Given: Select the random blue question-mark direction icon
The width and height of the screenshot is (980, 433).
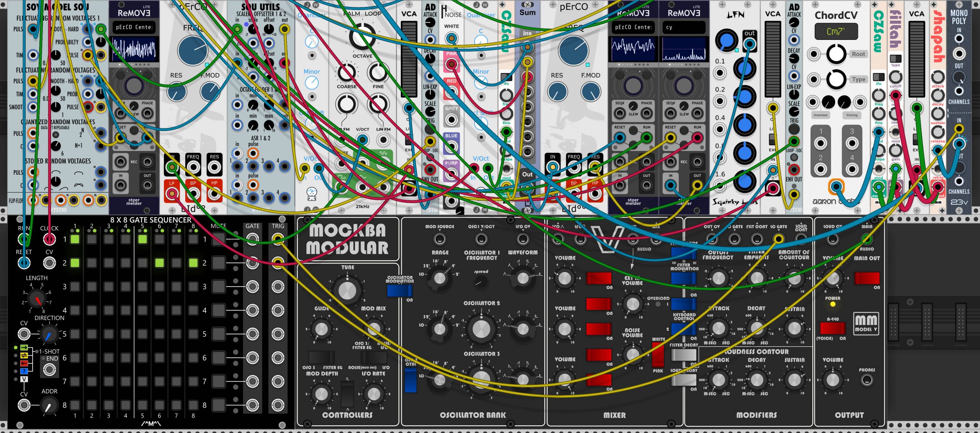Looking at the screenshot, I should pyautogui.click(x=24, y=371).
